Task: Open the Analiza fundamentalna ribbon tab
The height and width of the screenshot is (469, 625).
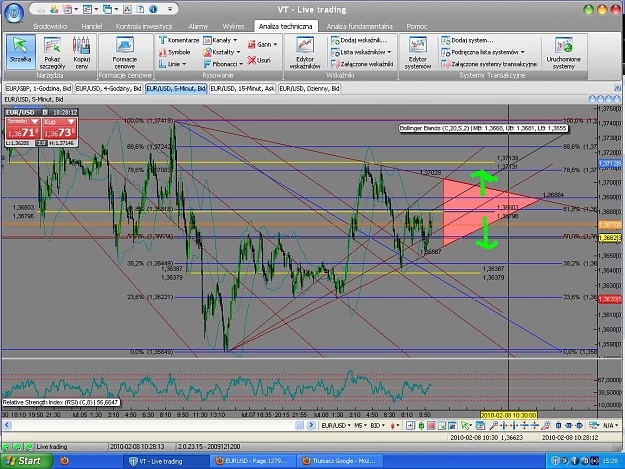Action: click(x=360, y=26)
